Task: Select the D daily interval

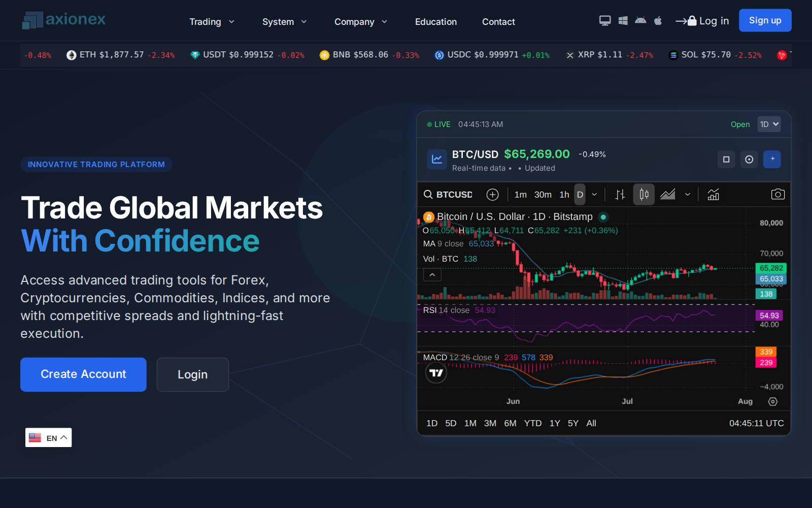Action: point(580,195)
